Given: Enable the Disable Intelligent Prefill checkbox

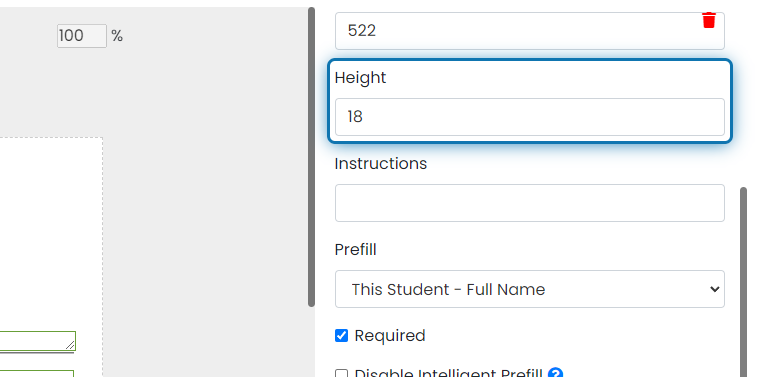Looking at the screenshot, I should (x=341, y=374).
